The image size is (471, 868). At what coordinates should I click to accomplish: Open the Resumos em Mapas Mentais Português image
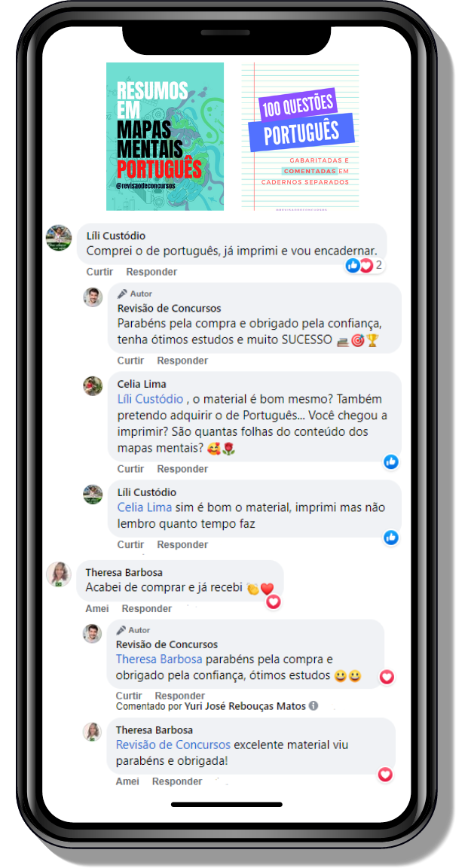pyautogui.click(x=165, y=136)
